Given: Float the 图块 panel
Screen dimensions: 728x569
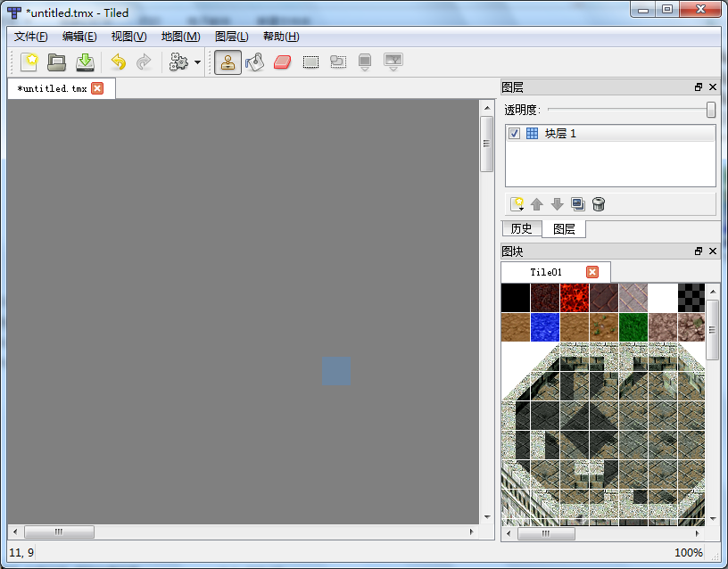Looking at the screenshot, I should tap(699, 252).
